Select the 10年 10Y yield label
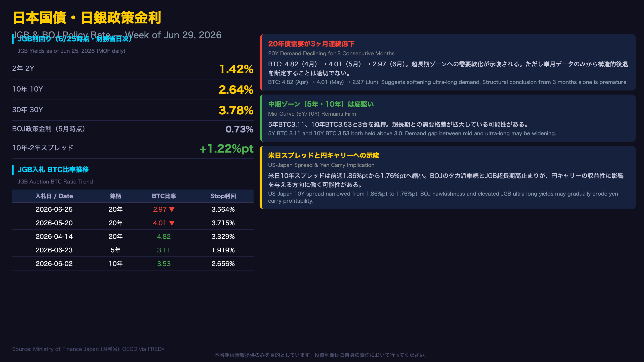644x362 pixels. [x=28, y=89]
